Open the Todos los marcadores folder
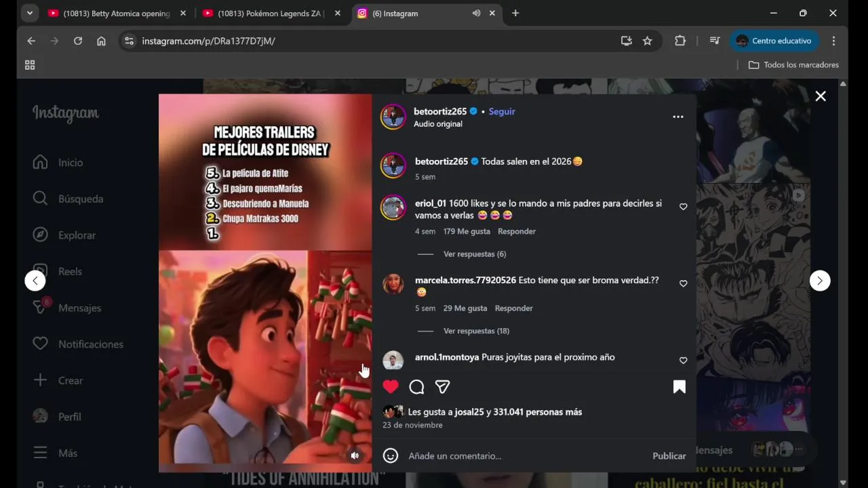This screenshot has height=488, width=868. tap(793, 65)
